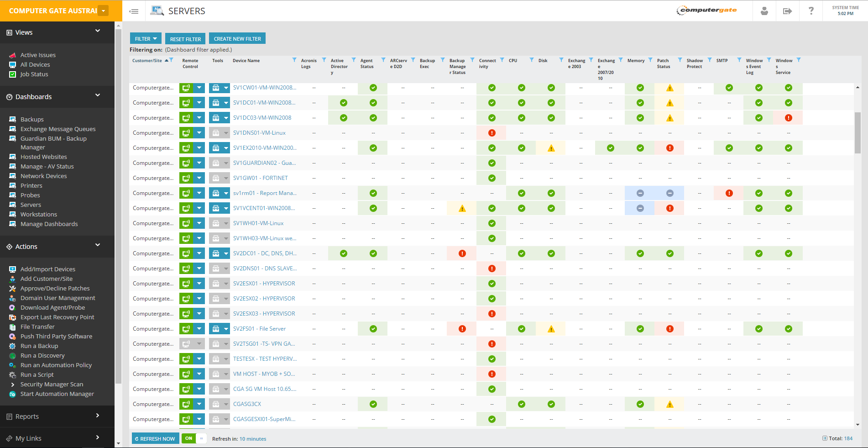Open the FILTER dropdown button
The width and height of the screenshot is (868, 448).
(146, 39)
